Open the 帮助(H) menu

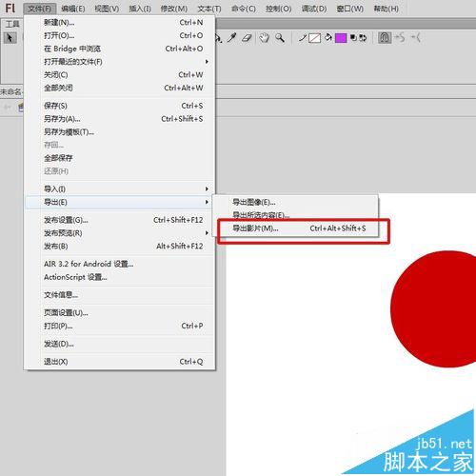[386, 9]
